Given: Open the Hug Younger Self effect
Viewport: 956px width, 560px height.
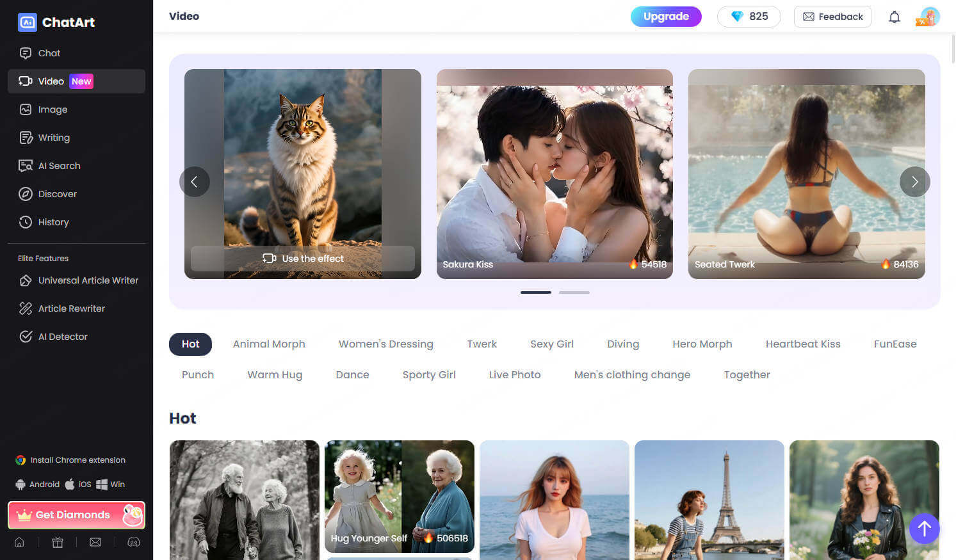Looking at the screenshot, I should point(400,497).
